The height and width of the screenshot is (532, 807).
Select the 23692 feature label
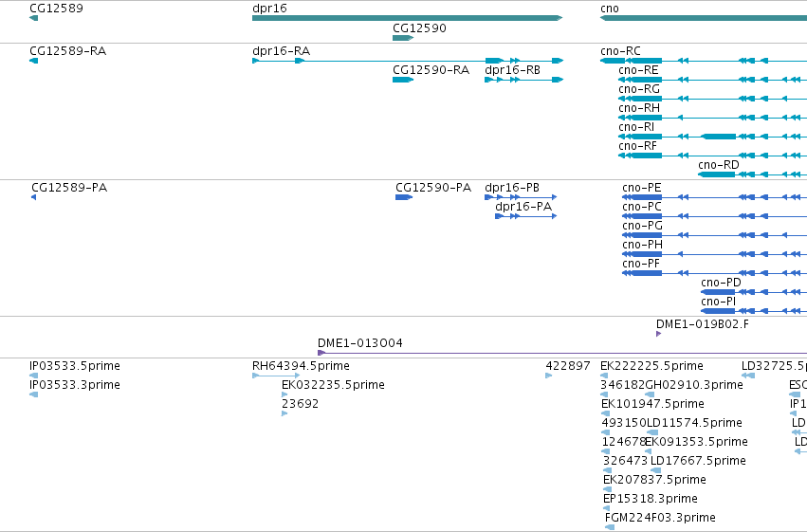tap(300, 404)
